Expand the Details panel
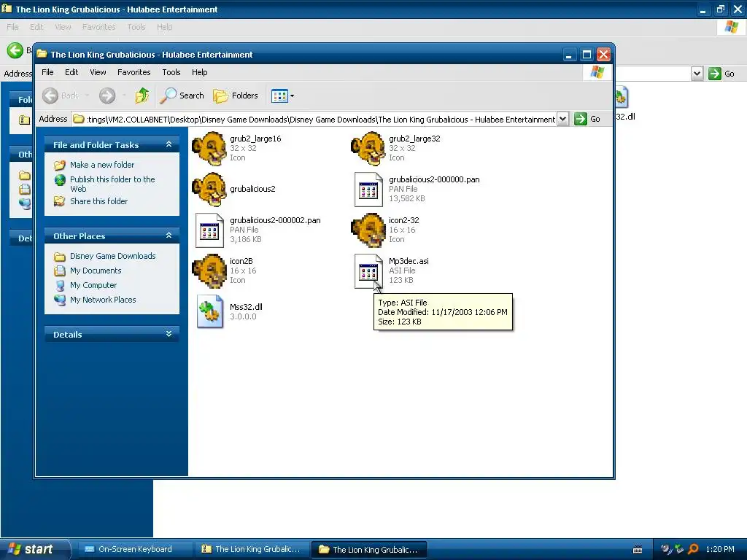This screenshot has width=747, height=560. point(169,334)
